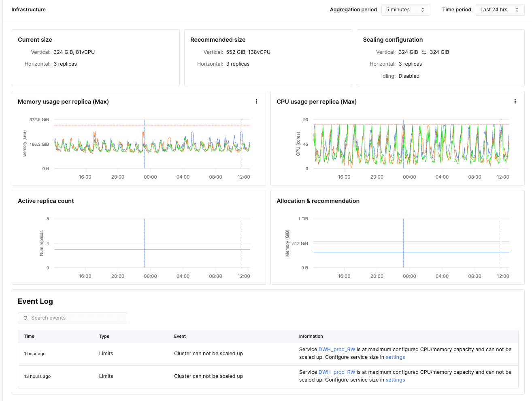Click blue dashed marker in Active replica chart
The width and height of the screenshot is (532, 401).
point(144,235)
